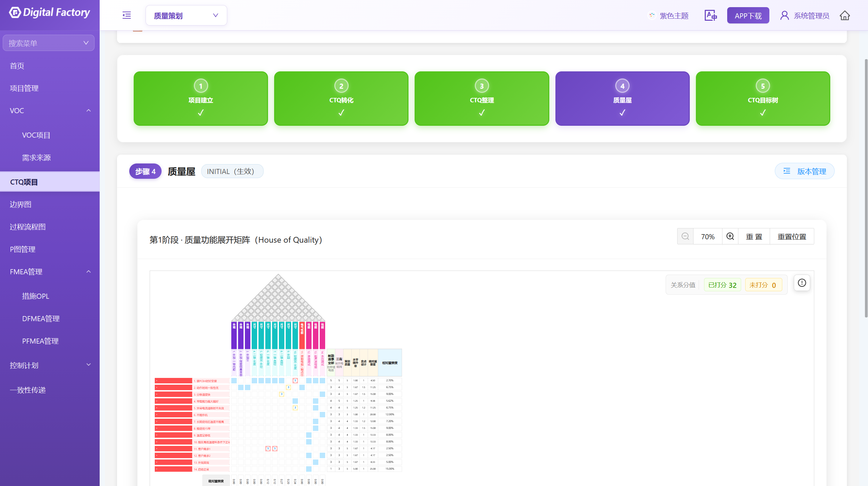This screenshot has width=868, height=486.
Task: Select requirement row 6. 不能炸机
Action: (x=212, y=415)
